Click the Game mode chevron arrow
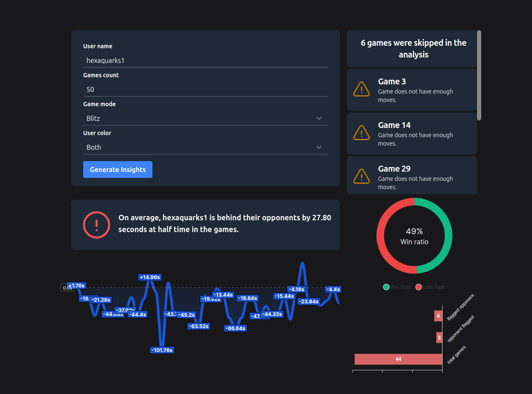532x394 pixels. point(319,118)
